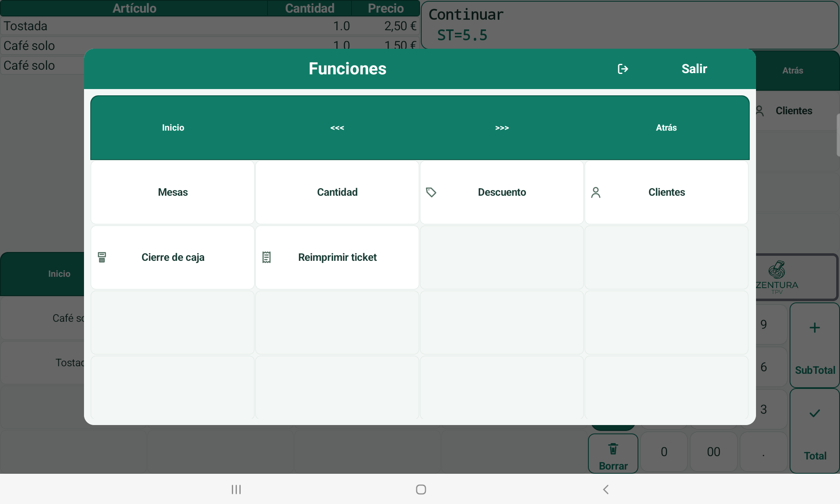Tap the Android home button
This screenshot has width=840, height=504.
pos(421,489)
